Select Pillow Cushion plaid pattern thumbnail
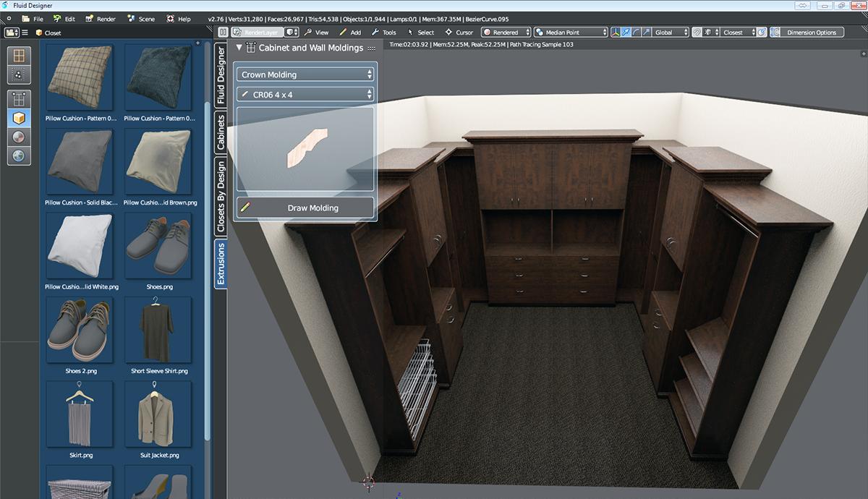The width and height of the screenshot is (868, 499). click(x=80, y=78)
